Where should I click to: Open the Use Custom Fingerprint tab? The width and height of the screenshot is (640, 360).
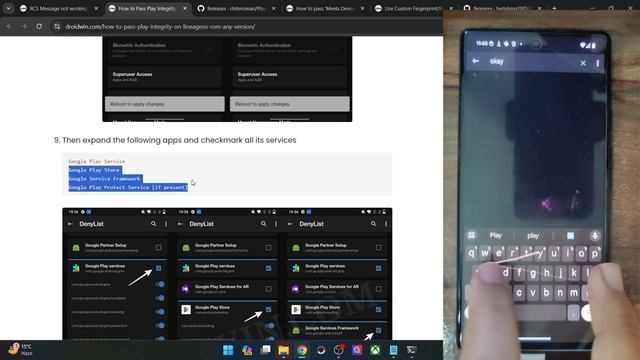(413, 8)
